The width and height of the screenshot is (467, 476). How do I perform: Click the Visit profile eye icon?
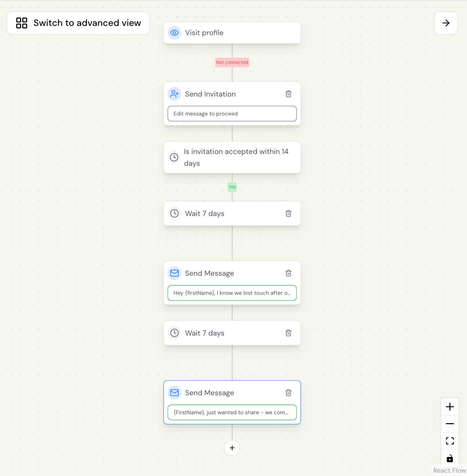(174, 33)
